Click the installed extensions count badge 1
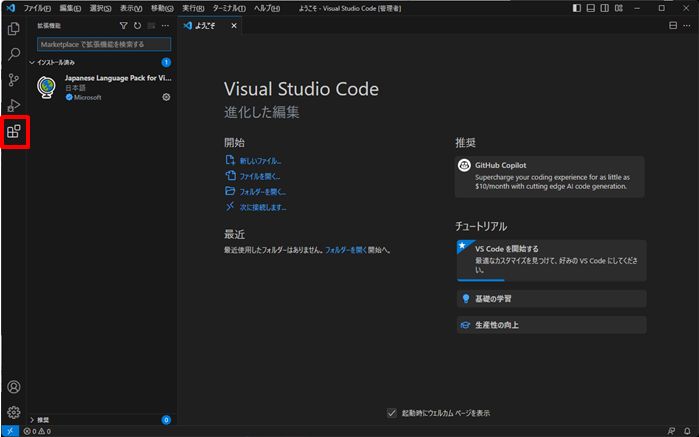 166,62
